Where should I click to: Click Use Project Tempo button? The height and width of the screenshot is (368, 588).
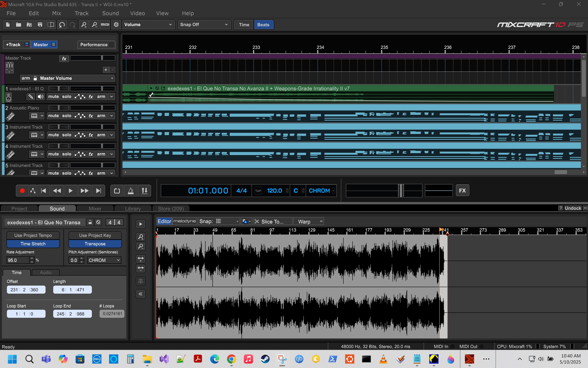33,235
